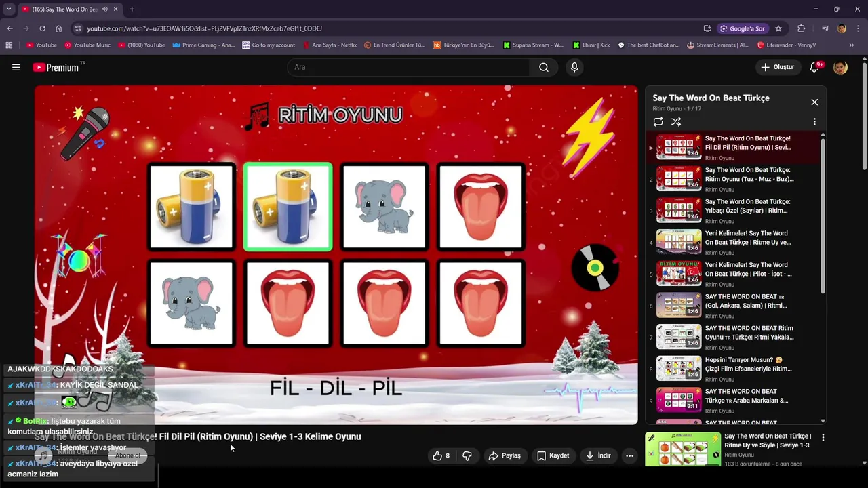Open install/cast icon in address bar
The width and height of the screenshot is (868, 488).
707,28
